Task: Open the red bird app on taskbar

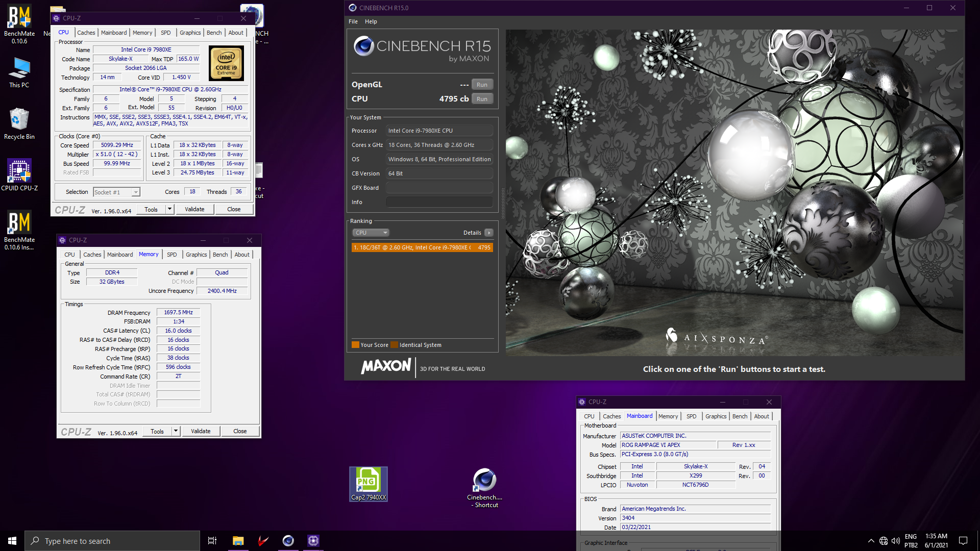Action: [x=263, y=541]
